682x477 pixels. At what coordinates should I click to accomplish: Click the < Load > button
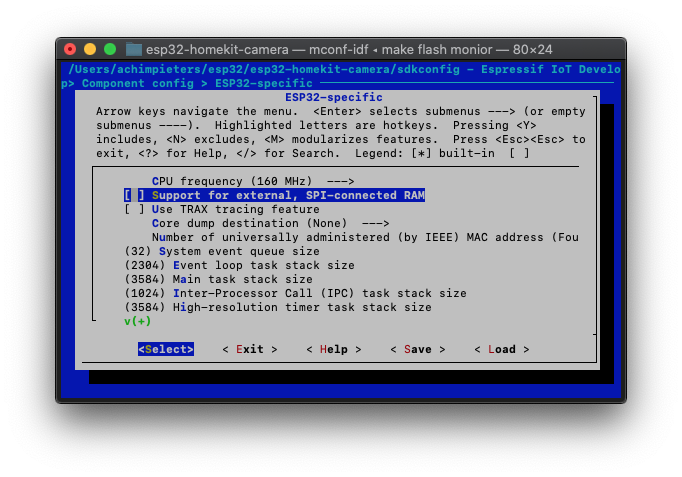(x=501, y=349)
